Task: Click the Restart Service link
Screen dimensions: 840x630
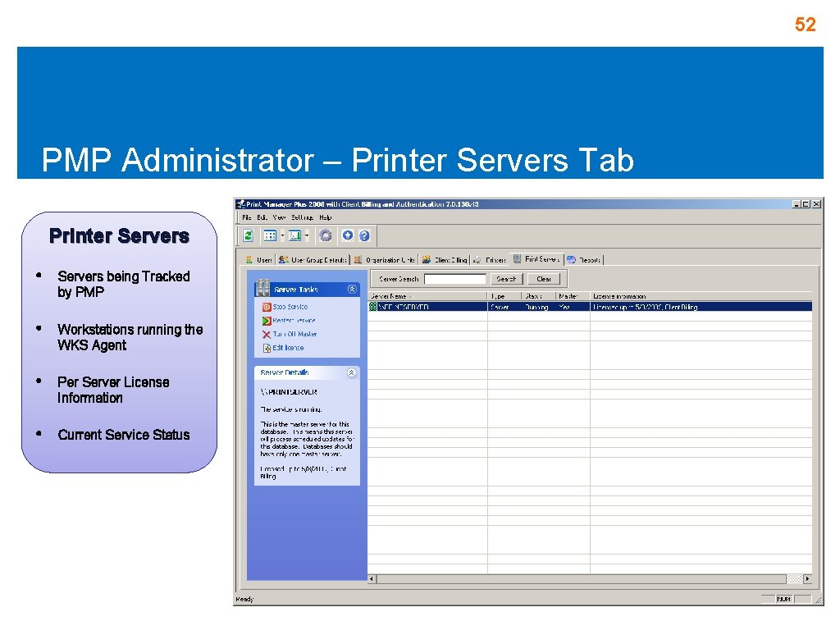Action: [294, 321]
